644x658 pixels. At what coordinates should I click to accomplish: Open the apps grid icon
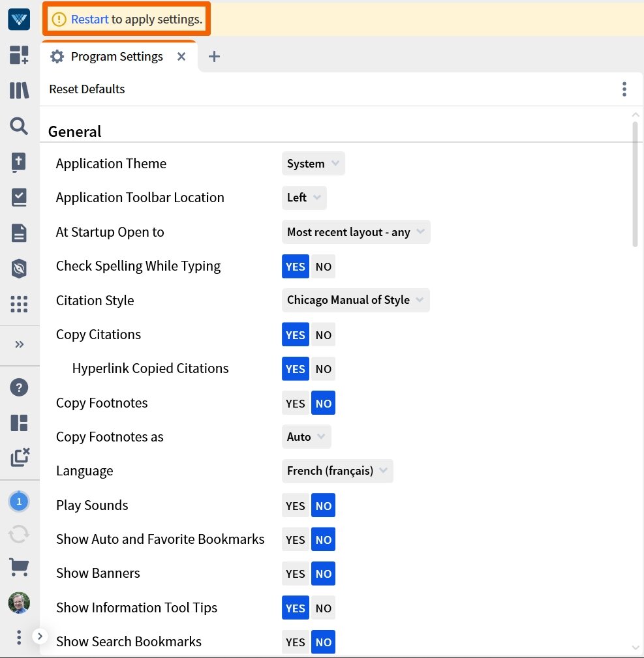pos(19,304)
